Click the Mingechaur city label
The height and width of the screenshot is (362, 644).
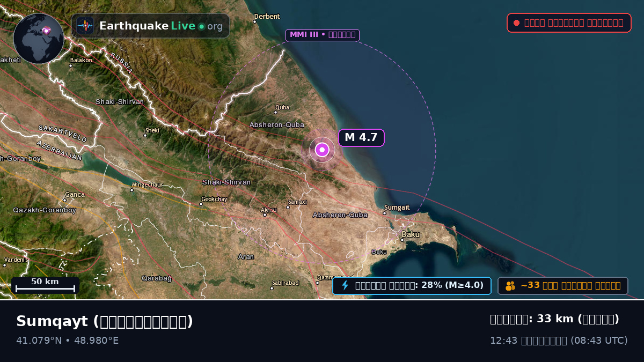147,185
